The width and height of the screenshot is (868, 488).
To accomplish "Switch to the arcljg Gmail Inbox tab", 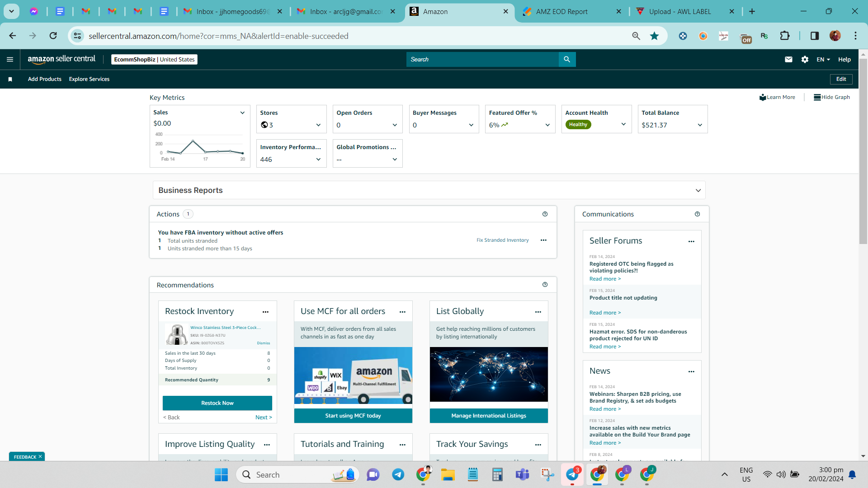I will click(346, 11).
